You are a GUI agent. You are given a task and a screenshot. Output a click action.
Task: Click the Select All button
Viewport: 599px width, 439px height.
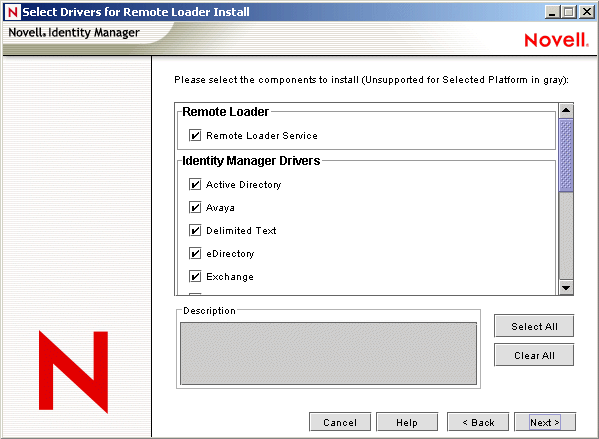pos(534,326)
